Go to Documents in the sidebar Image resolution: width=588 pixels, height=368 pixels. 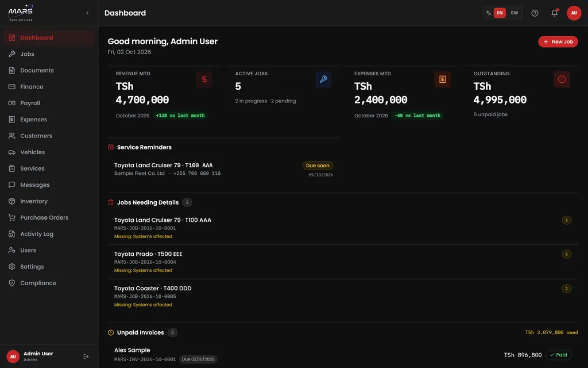49,70
